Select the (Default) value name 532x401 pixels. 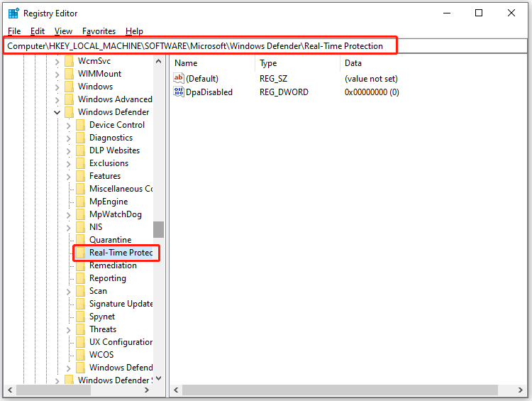point(202,79)
